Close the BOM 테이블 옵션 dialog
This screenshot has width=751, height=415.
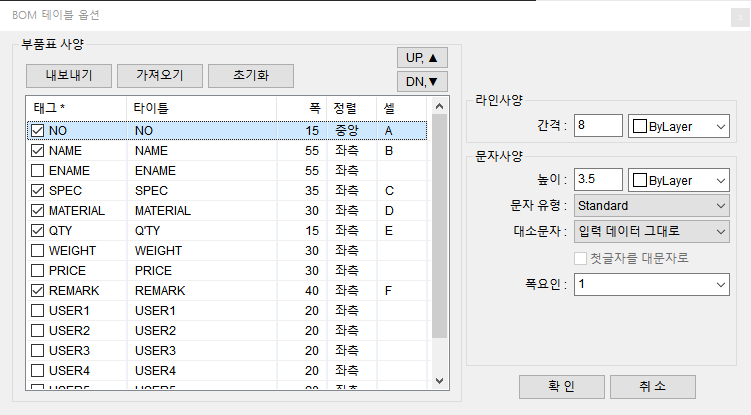click(740, 18)
